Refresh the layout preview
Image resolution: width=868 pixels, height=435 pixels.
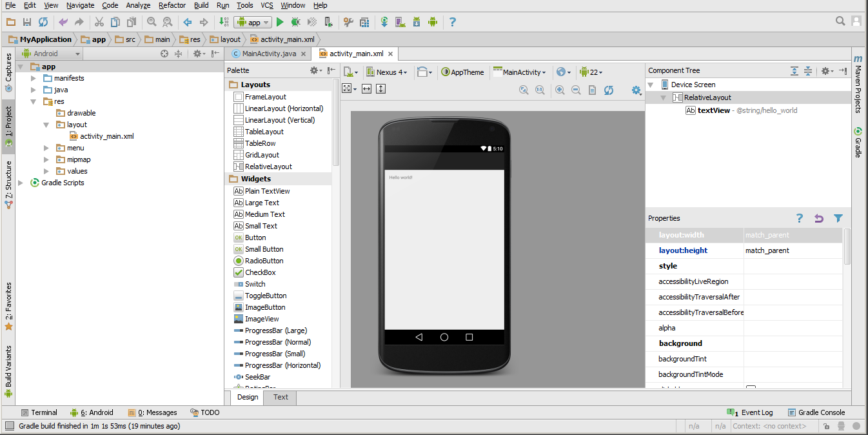tap(609, 90)
